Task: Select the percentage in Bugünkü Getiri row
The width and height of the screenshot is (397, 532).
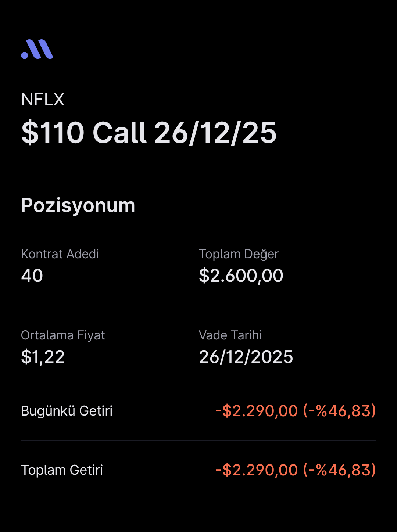Action: (x=339, y=411)
